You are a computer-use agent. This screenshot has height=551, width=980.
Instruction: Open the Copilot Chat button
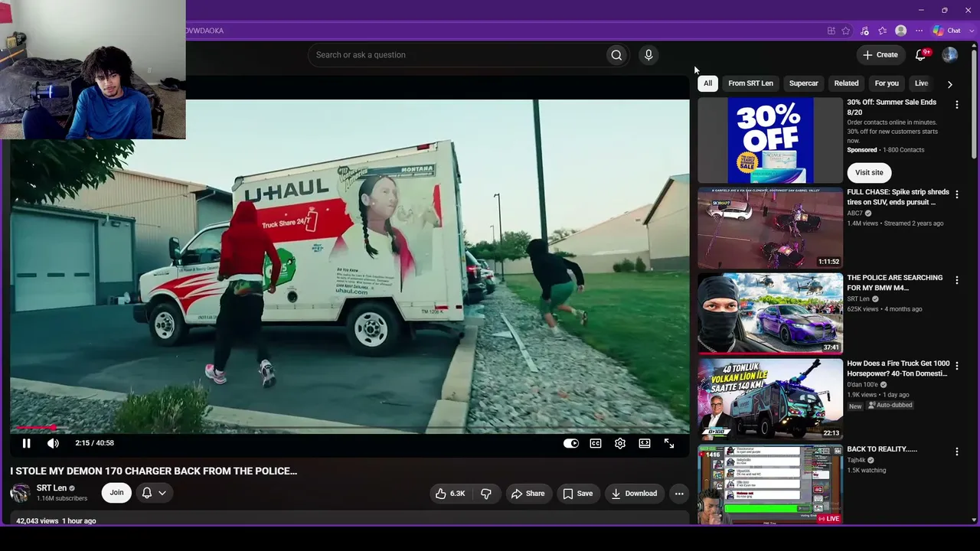947,31
